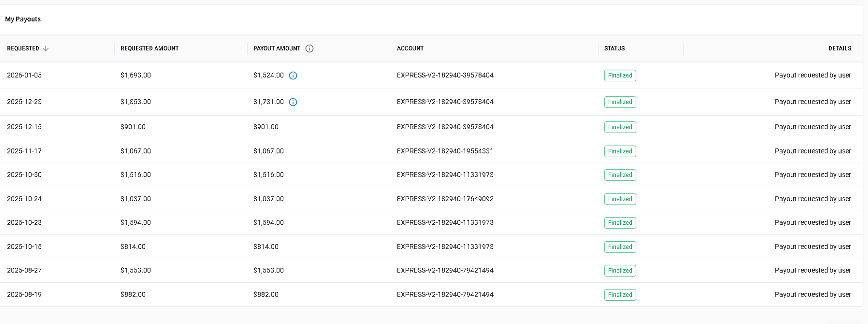Click payout amount $1,553.00

(269, 270)
